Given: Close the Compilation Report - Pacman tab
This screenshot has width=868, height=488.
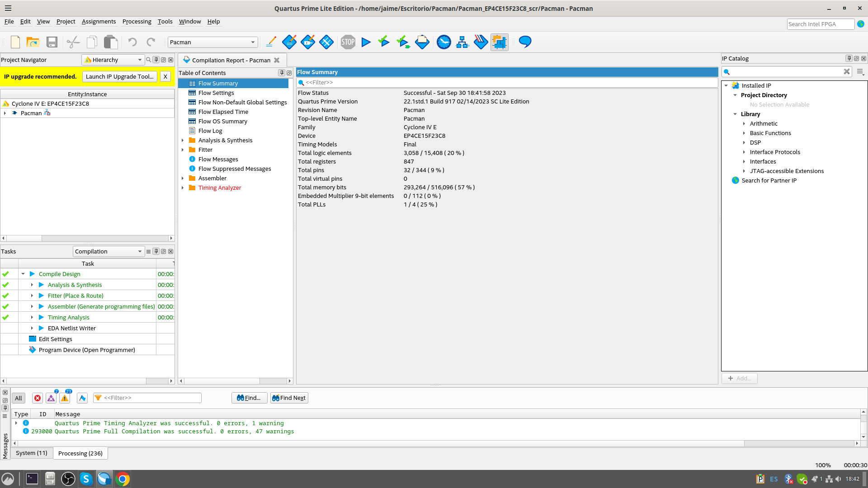Looking at the screenshot, I should point(277,60).
